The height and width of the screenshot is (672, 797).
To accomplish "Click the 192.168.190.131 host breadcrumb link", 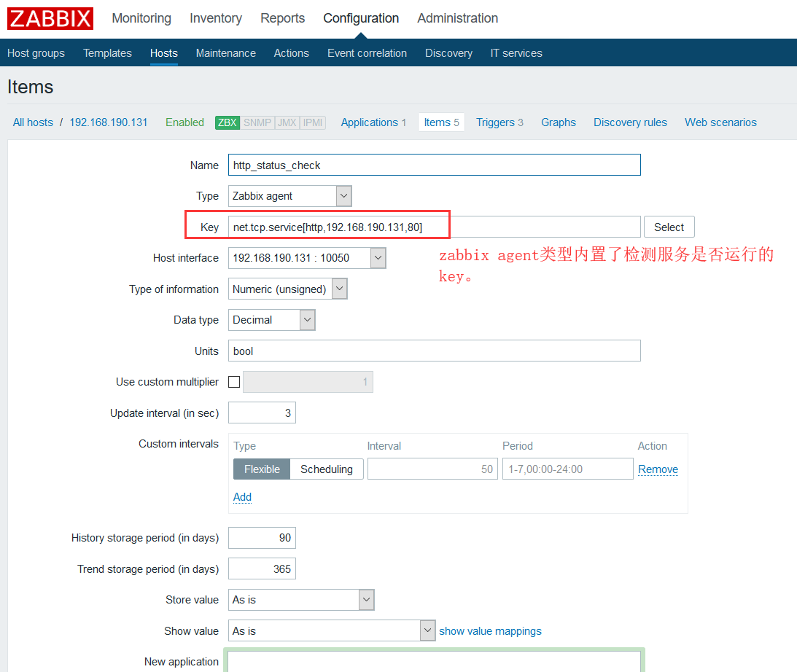I will [108, 122].
